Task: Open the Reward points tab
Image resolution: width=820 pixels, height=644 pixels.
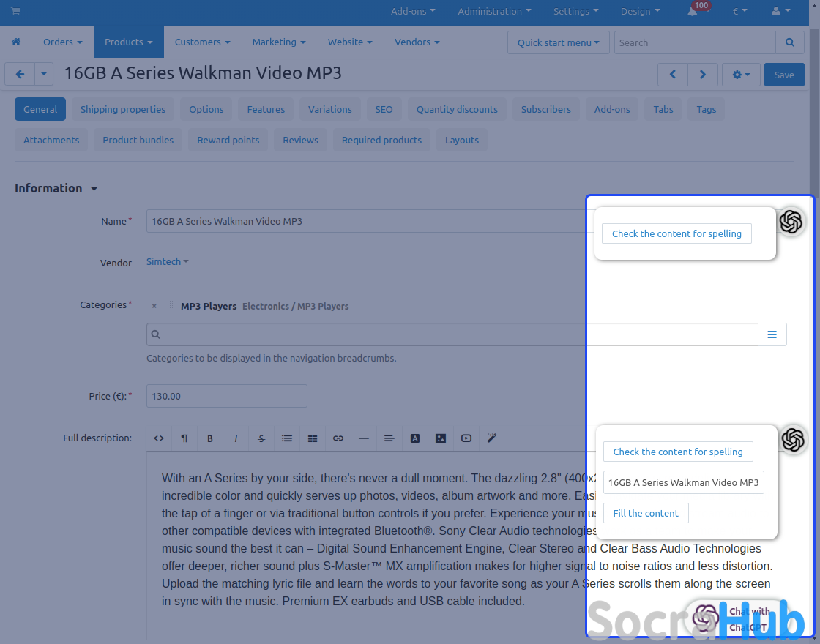Action: 228,140
